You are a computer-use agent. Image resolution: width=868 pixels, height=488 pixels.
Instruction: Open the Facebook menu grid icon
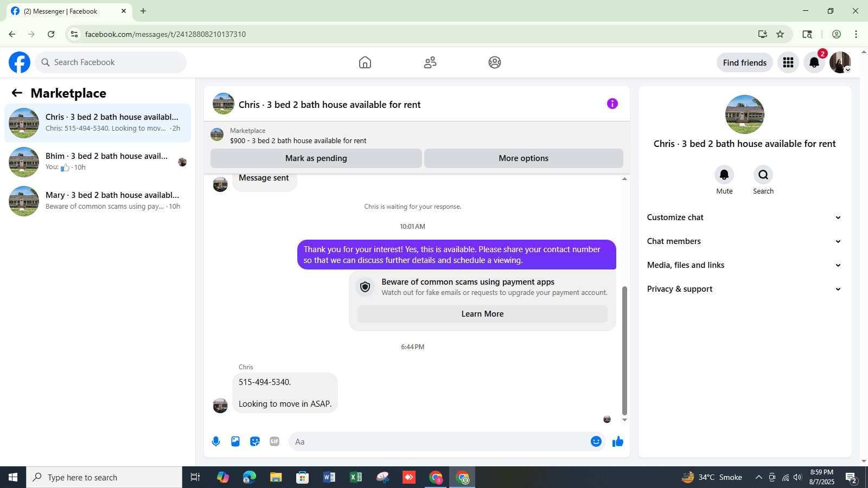788,62
